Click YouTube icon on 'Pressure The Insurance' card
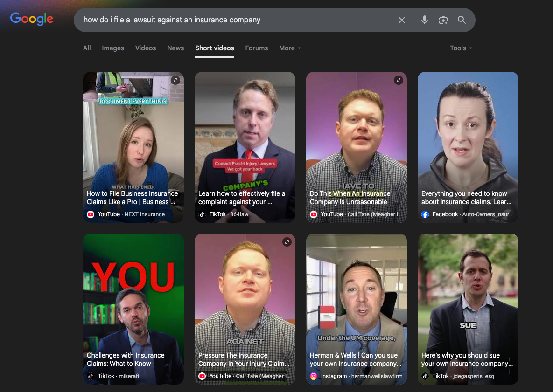The image size is (553, 392). (x=202, y=376)
